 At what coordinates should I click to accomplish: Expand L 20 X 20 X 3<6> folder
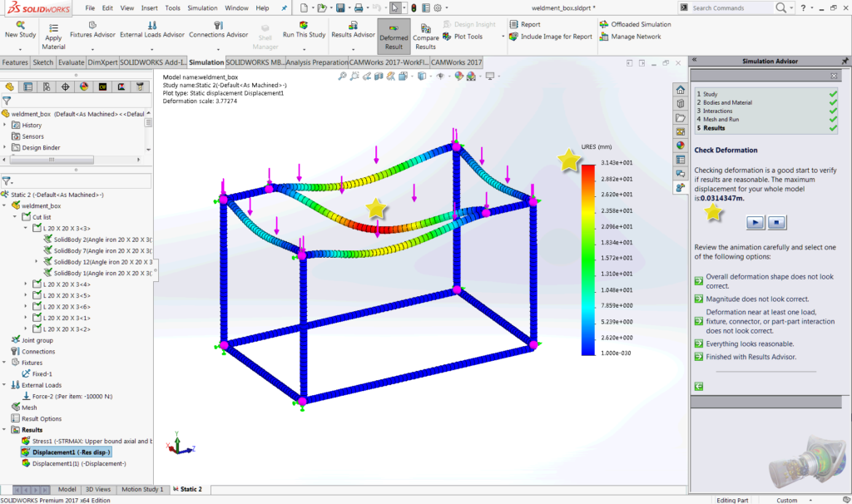pyautogui.click(x=26, y=306)
